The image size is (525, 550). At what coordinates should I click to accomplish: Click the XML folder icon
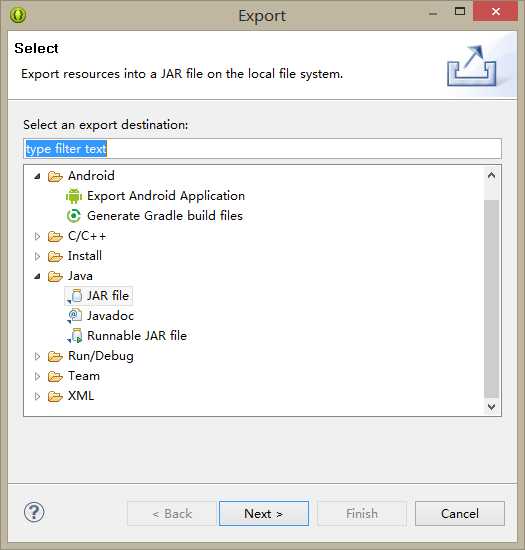[x=55, y=396]
